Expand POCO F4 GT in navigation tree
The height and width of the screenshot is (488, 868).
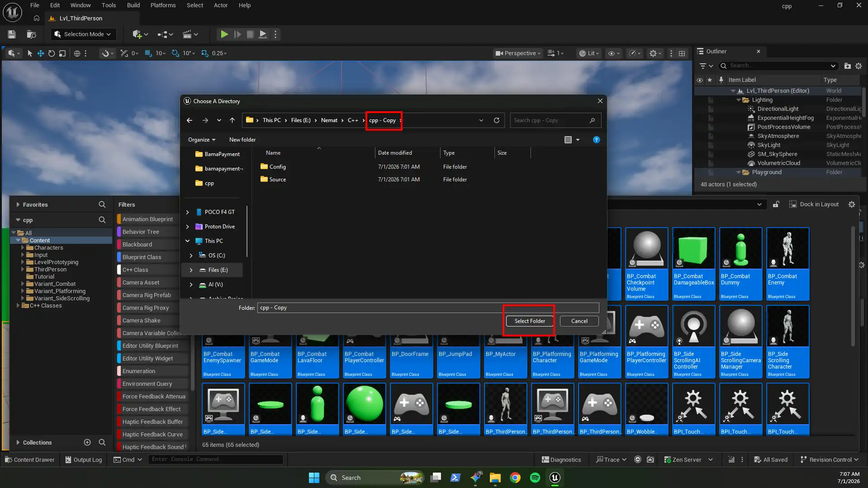click(x=188, y=212)
